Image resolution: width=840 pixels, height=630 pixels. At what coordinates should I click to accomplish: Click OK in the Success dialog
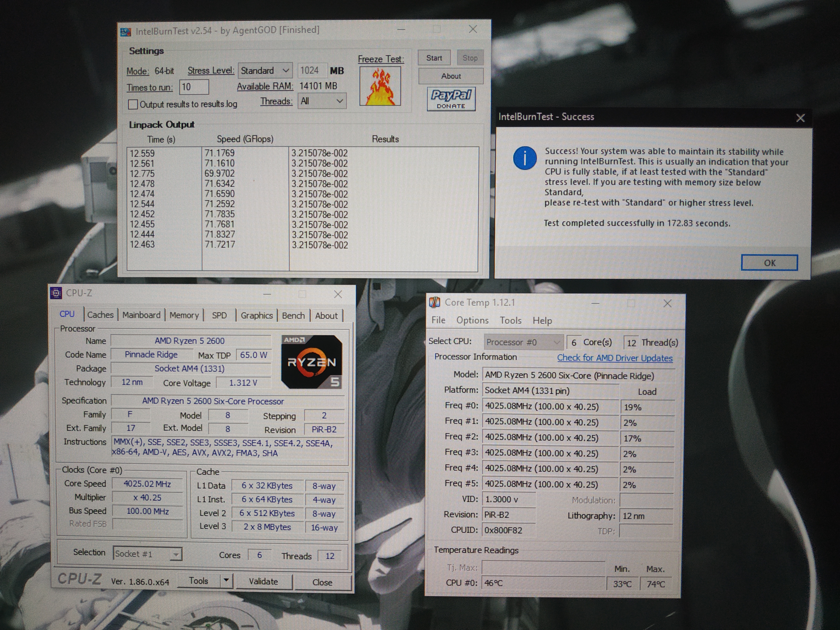(769, 263)
